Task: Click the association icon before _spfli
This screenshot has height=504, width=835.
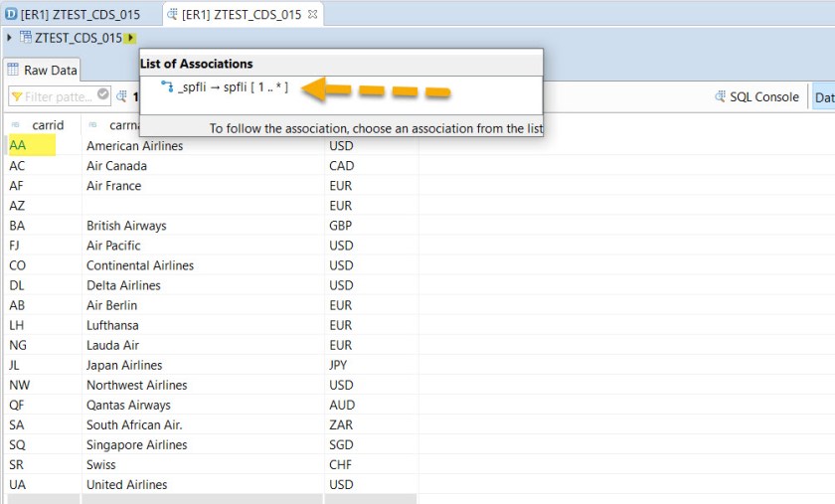Action: [x=167, y=86]
